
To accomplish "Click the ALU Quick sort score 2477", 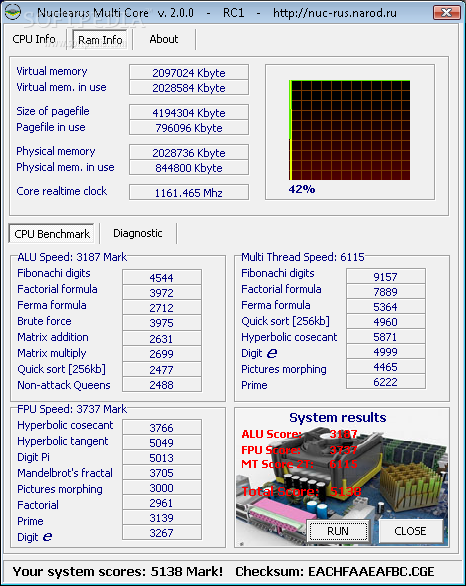I will [x=162, y=369].
